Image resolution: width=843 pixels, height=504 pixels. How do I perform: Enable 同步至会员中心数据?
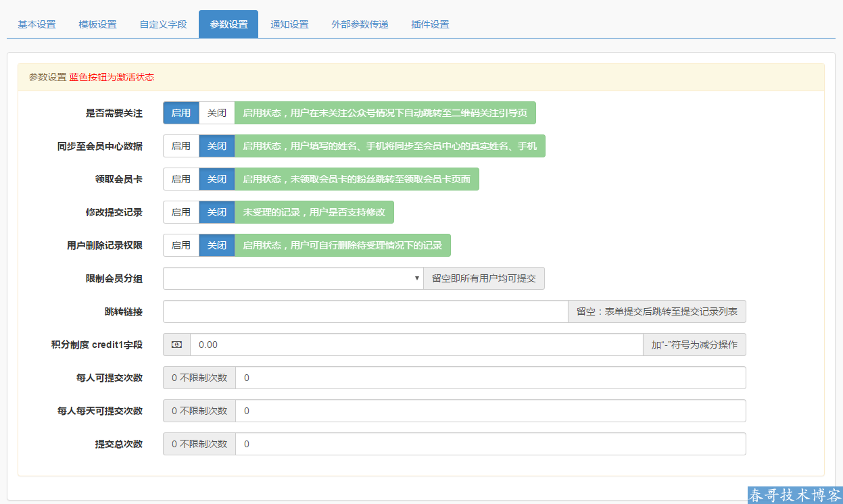(x=180, y=146)
